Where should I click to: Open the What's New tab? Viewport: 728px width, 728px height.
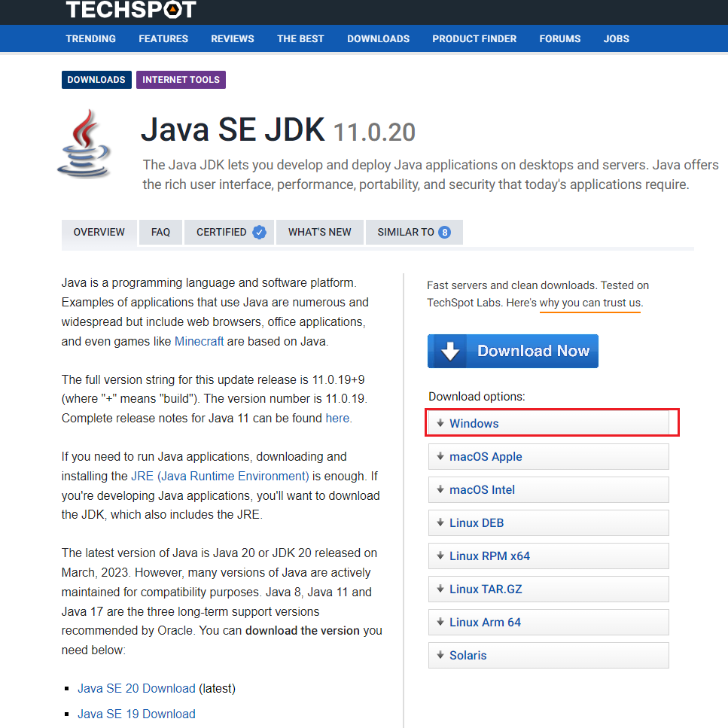(x=320, y=232)
